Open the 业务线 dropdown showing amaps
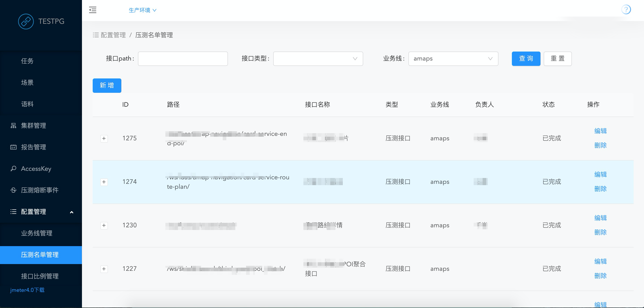Image resolution: width=644 pixels, height=308 pixels. tap(453, 59)
